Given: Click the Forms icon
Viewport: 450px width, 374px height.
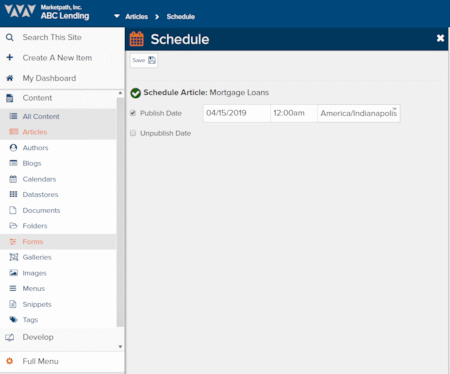Looking at the screenshot, I should point(13,242).
